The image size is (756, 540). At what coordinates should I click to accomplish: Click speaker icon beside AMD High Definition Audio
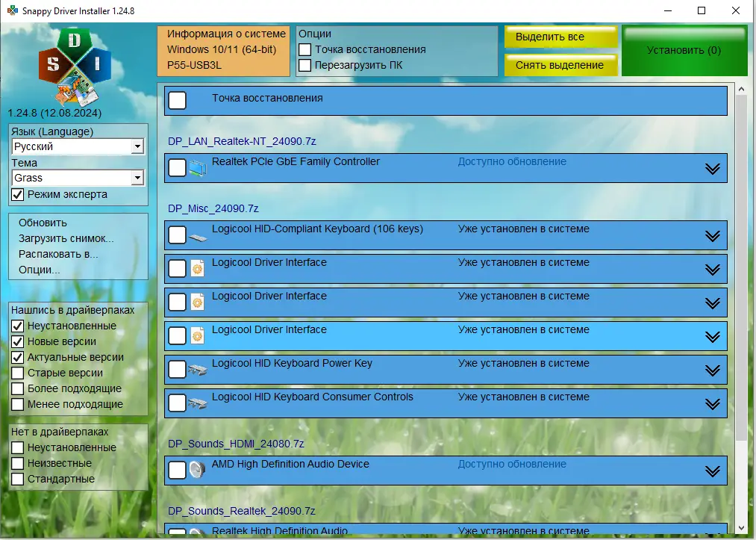(x=198, y=470)
